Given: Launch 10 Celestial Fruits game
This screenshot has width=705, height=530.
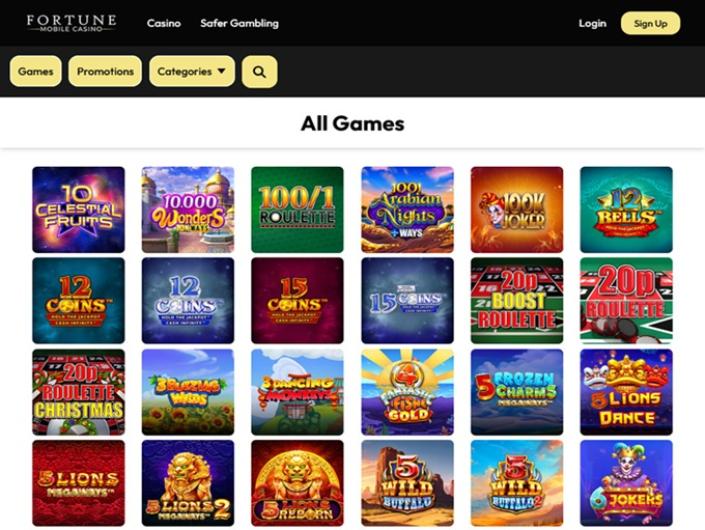Looking at the screenshot, I should [79, 209].
